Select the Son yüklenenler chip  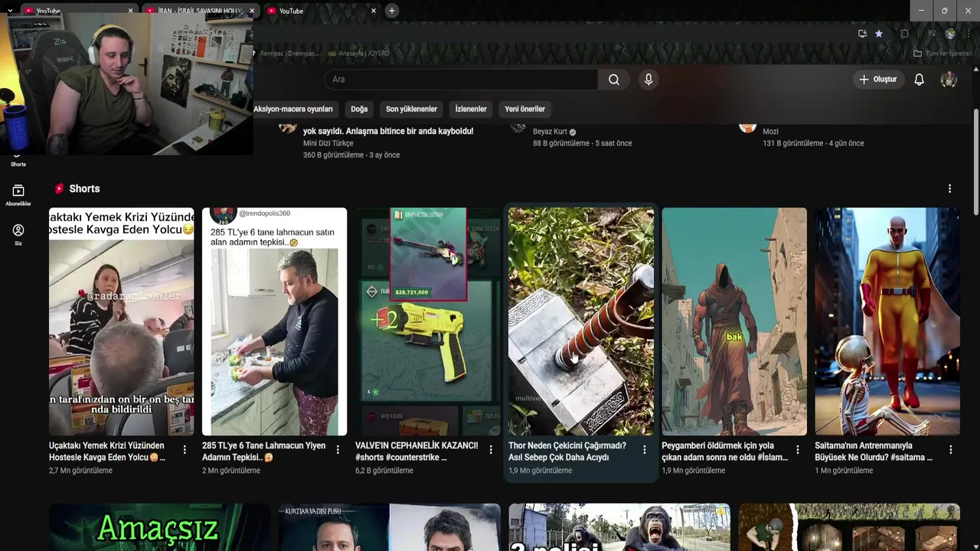[x=411, y=109]
